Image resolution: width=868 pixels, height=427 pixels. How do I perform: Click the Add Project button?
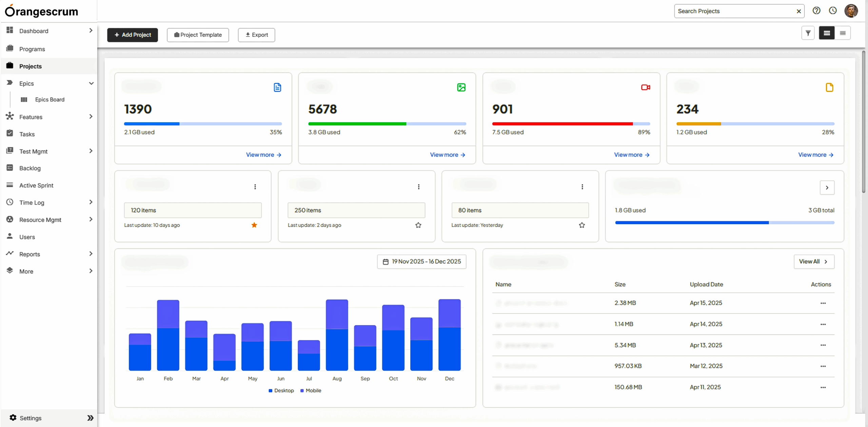pos(132,35)
